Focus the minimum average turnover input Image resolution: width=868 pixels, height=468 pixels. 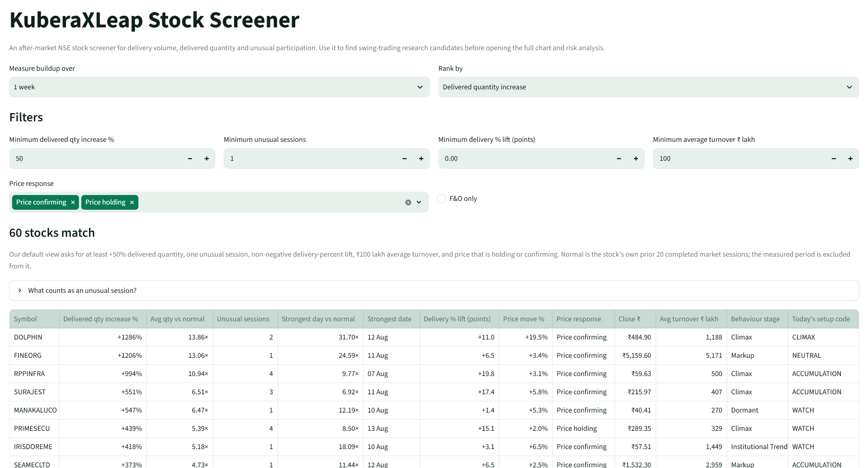click(x=739, y=158)
